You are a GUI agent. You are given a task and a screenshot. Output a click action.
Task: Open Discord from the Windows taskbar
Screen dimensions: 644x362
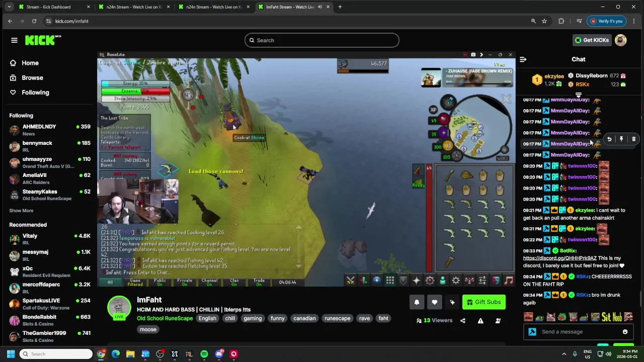(x=219, y=354)
